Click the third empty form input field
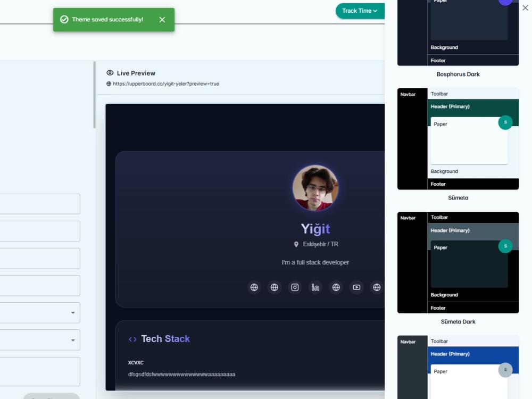532x399 pixels. pyautogui.click(x=40, y=259)
